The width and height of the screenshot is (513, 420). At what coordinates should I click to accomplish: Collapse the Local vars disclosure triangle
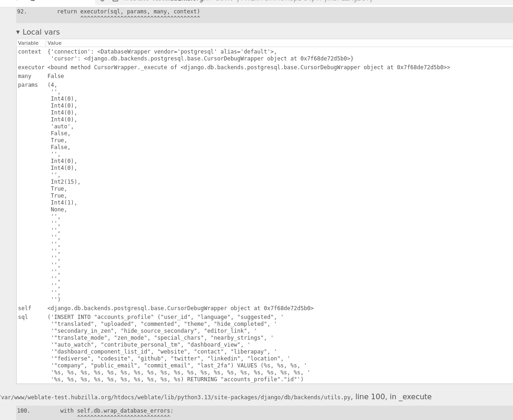[18, 32]
